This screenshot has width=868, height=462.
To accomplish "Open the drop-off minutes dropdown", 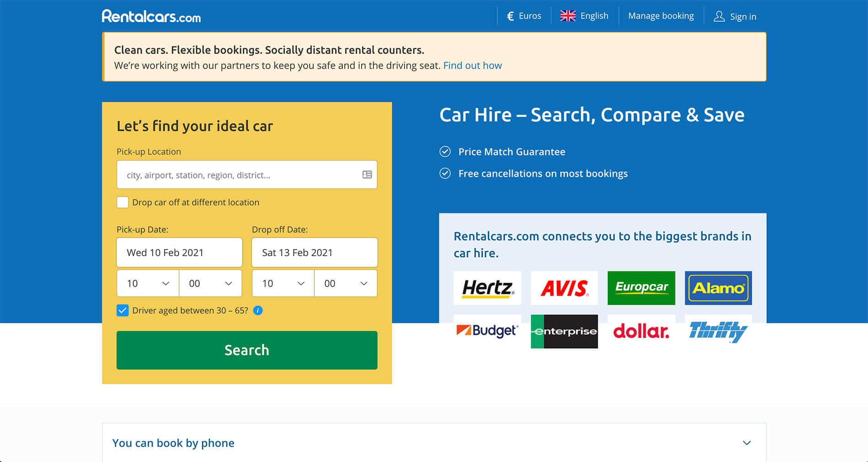I will coord(346,283).
